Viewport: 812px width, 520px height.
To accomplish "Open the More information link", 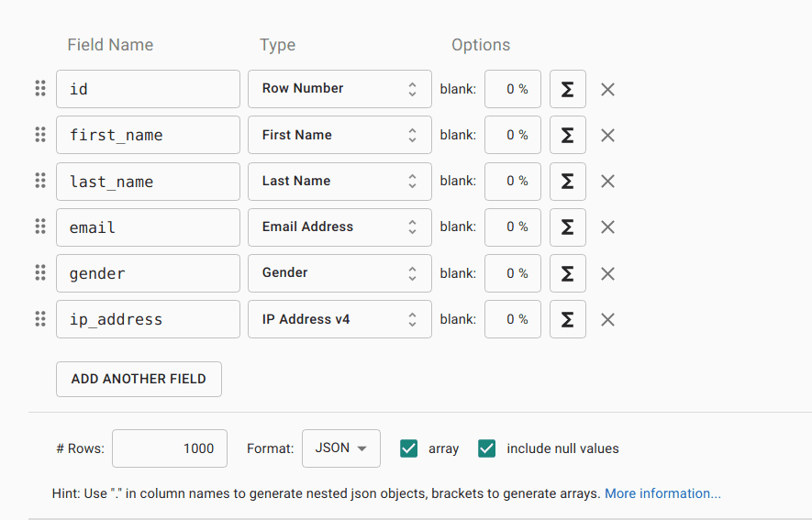I will click(662, 493).
